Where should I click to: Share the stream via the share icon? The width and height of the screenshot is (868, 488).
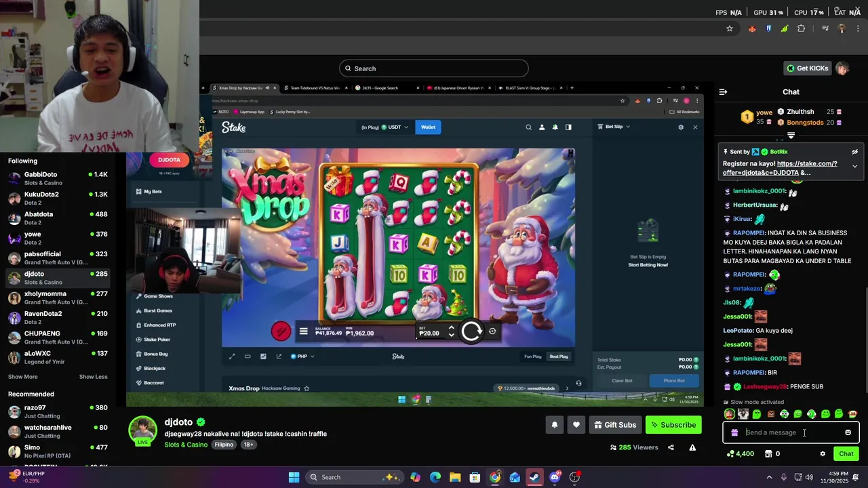pyautogui.click(x=671, y=447)
